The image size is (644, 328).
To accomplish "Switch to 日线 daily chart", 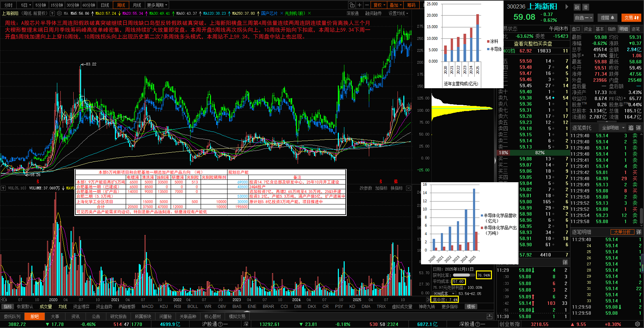I will [x=105, y=5].
